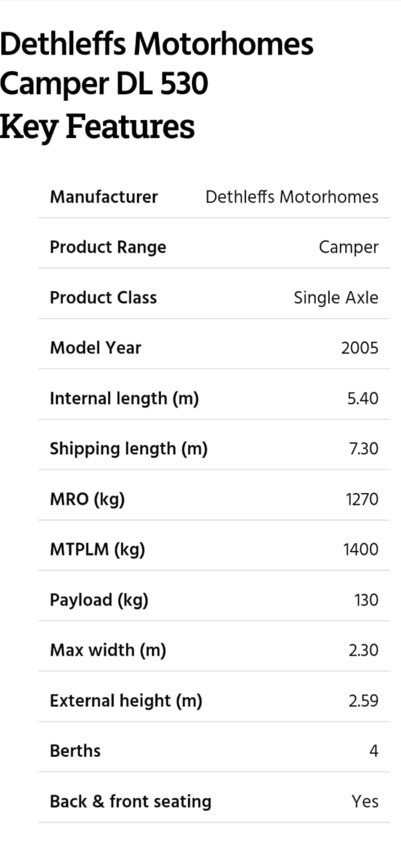Click the Product Range row label
401x868 pixels.
pyautogui.click(x=108, y=247)
